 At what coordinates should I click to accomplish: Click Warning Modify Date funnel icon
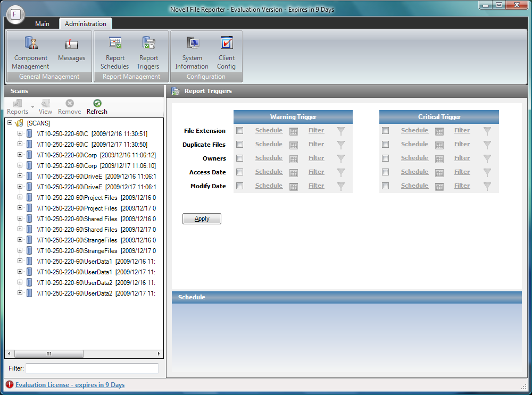pyautogui.click(x=341, y=186)
